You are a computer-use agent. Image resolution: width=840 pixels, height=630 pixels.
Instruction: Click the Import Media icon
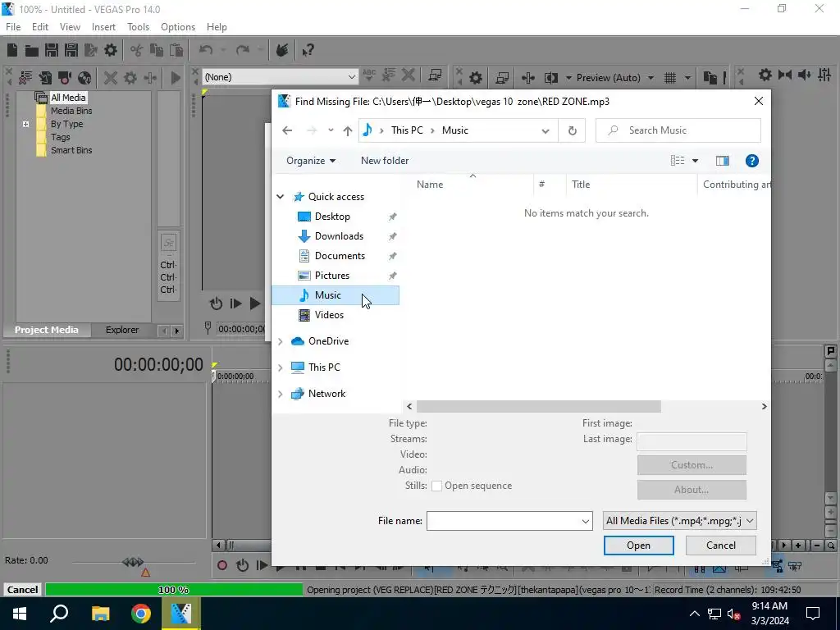(45, 78)
